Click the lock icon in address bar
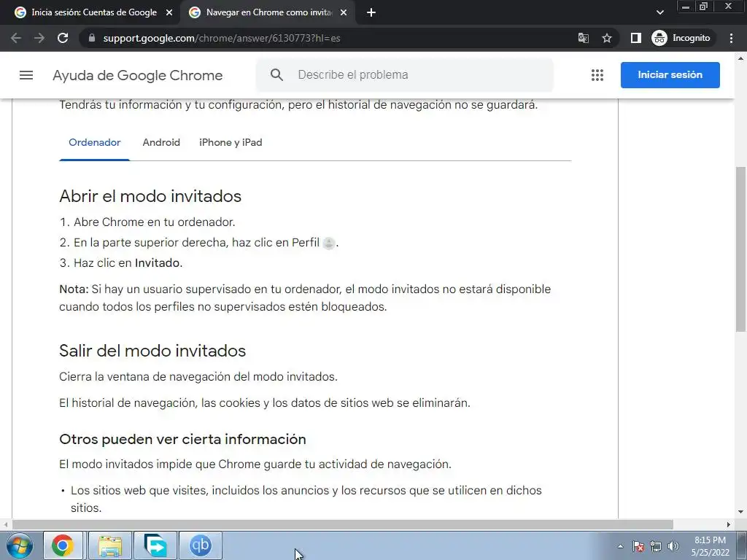This screenshot has width=747, height=560. (92, 38)
